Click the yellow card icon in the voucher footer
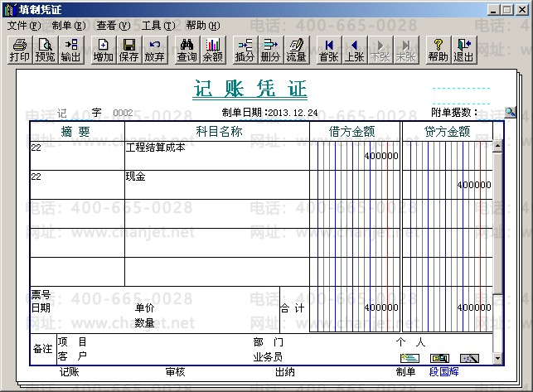This screenshot has width=533, height=392. pos(440,358)
